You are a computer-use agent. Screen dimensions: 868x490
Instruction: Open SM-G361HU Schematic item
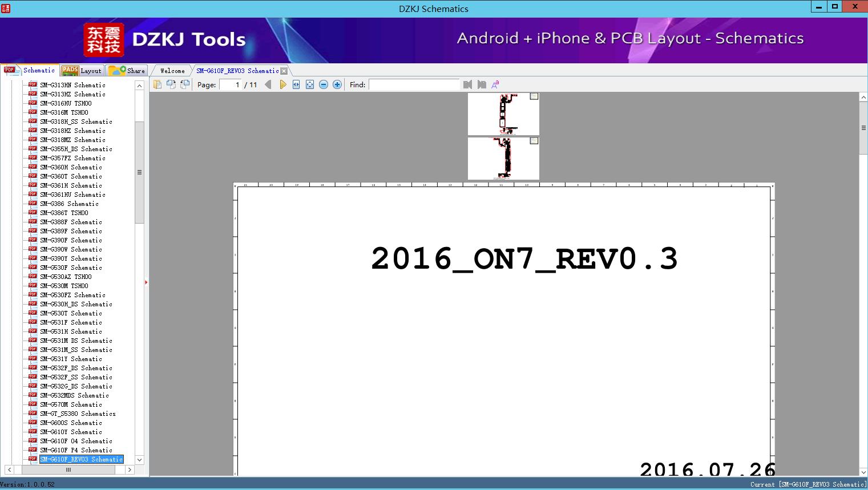(72, 195)
